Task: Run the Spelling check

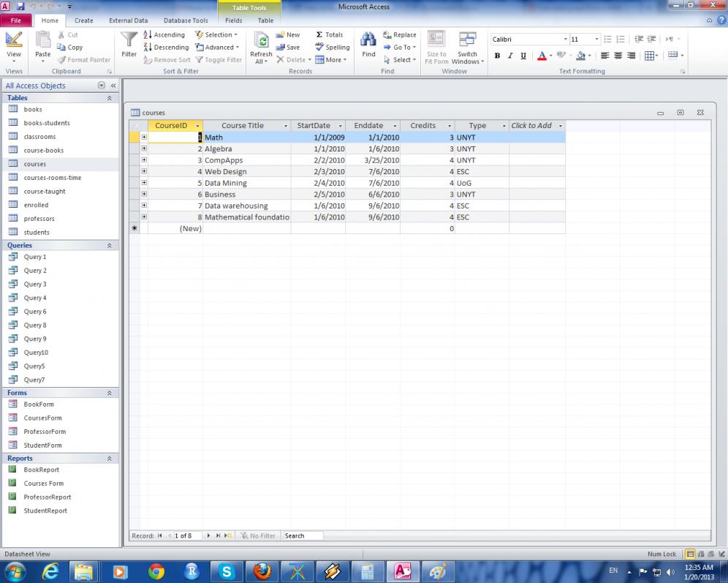Action: (333, 48)
